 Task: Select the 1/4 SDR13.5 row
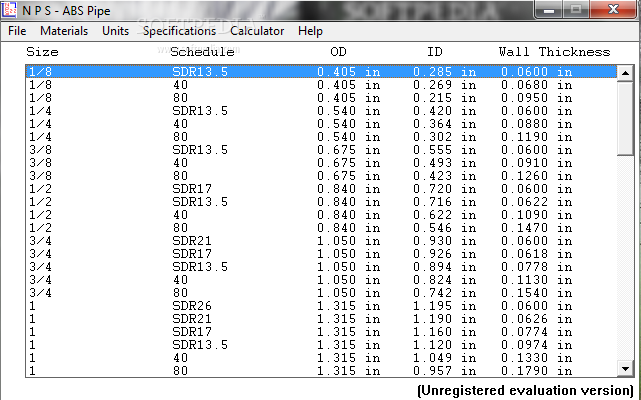pos(321,111)
